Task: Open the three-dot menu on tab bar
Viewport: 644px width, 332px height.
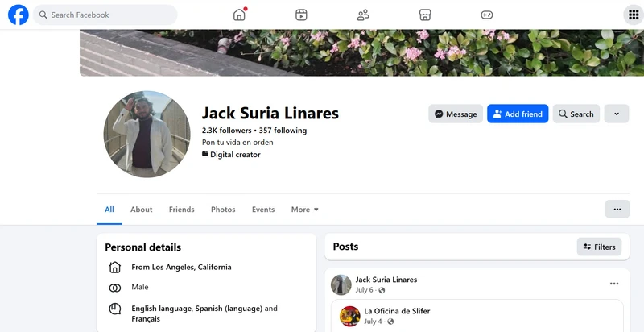Action: 617,210
